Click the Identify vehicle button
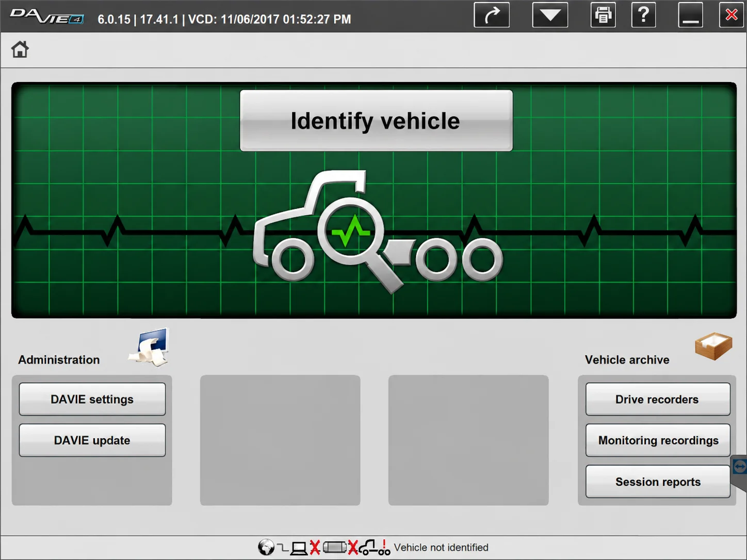The width and height of the screenshot is (747, 560). [x=376, y=121]
